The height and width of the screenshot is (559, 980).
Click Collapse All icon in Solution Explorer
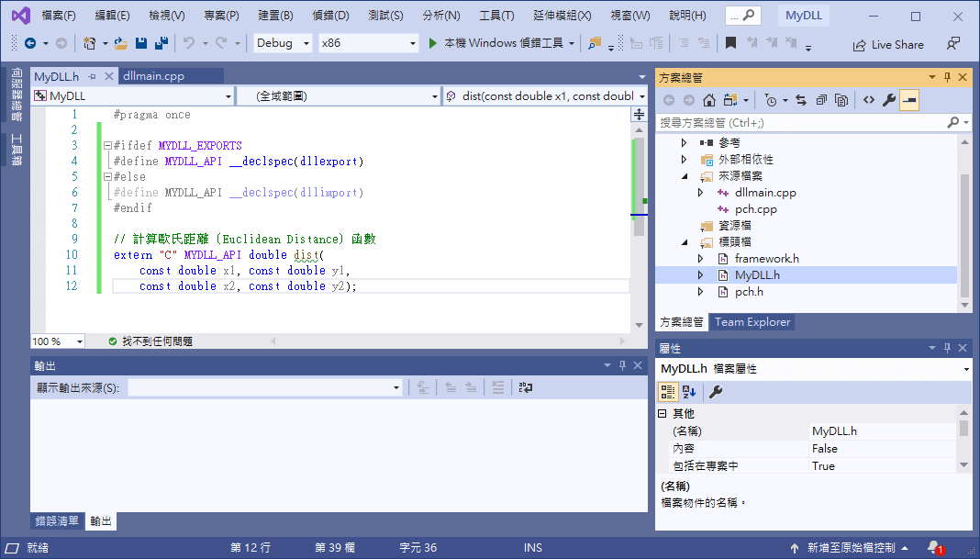(x=821, y=100)
